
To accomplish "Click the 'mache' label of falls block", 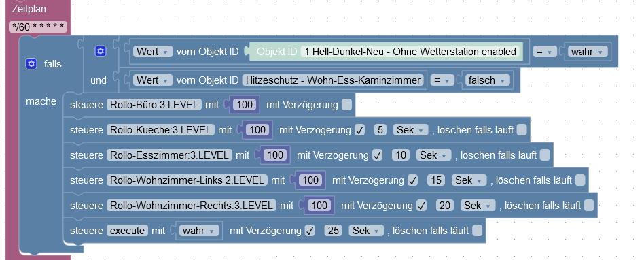I will click(x=41, y=101).
